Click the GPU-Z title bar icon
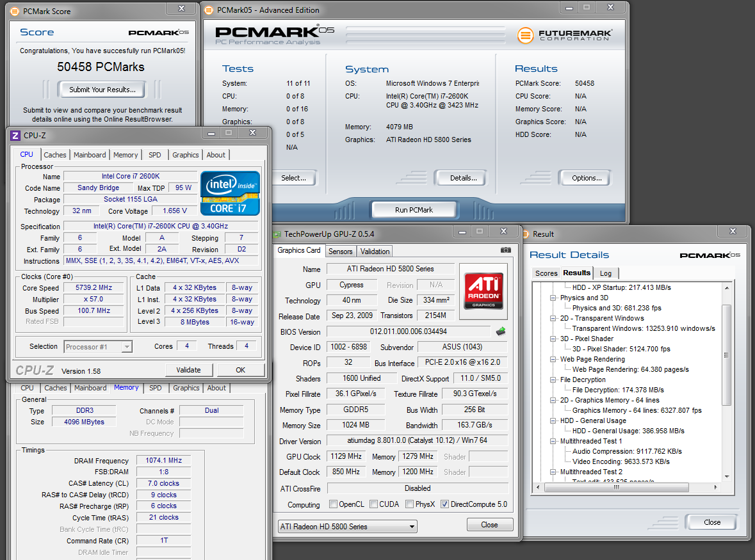Image resolution: width=755 pixels, height=560 pixels. (277, 234)
